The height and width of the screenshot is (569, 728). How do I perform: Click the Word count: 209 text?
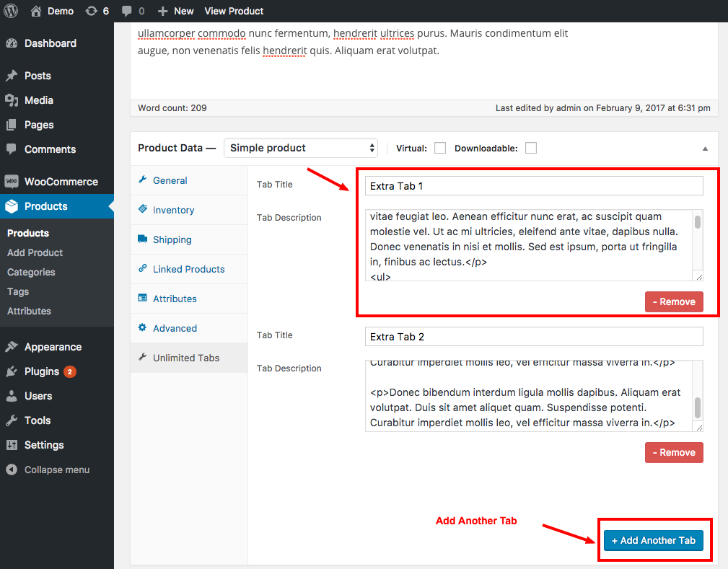pyautogui.click(x=172, y=107)
